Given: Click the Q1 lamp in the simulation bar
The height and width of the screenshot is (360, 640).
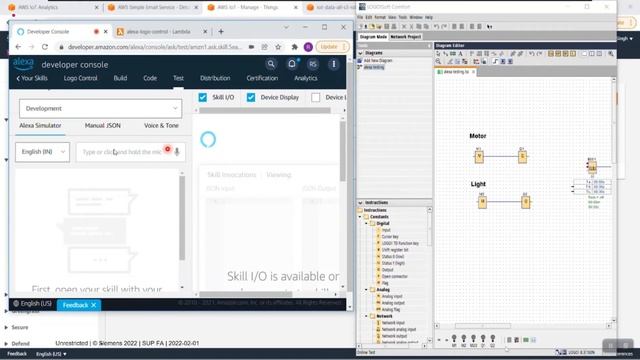Looking at the screenshot, I should coord(483,340).
